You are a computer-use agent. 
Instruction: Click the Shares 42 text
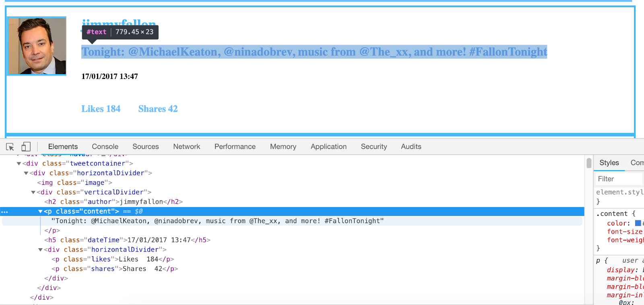(158, 109)
